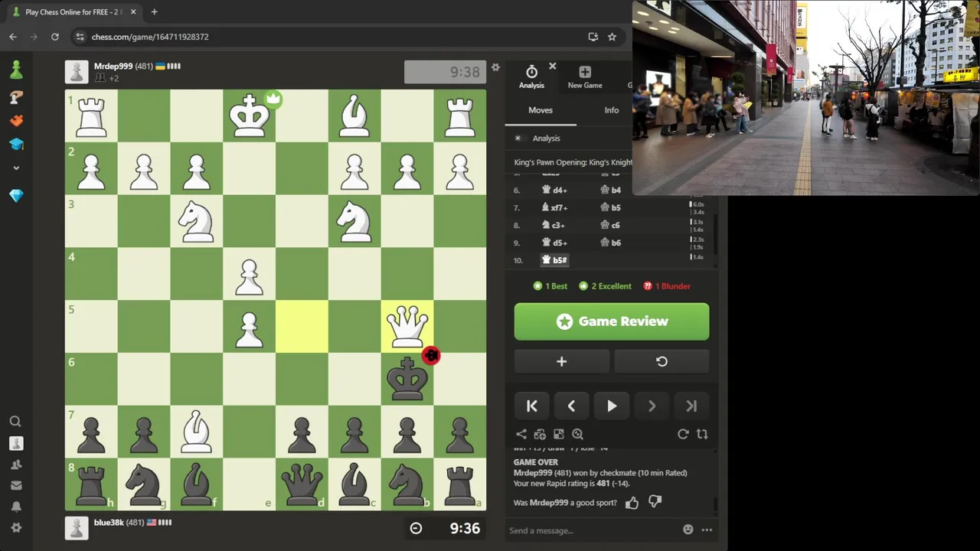This screenshot has width=980, height=551.
Task: Open the notifications bell icon
Action: pos(16,507)
